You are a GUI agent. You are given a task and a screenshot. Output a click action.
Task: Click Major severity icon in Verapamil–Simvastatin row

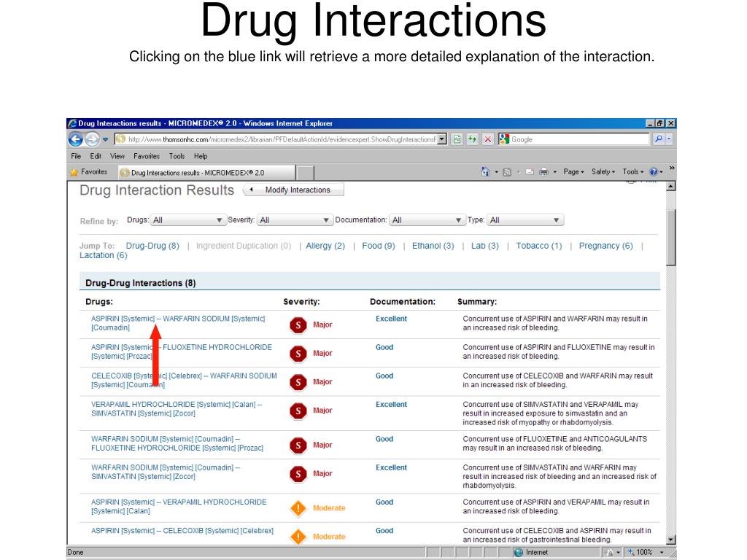coord(298,411)
